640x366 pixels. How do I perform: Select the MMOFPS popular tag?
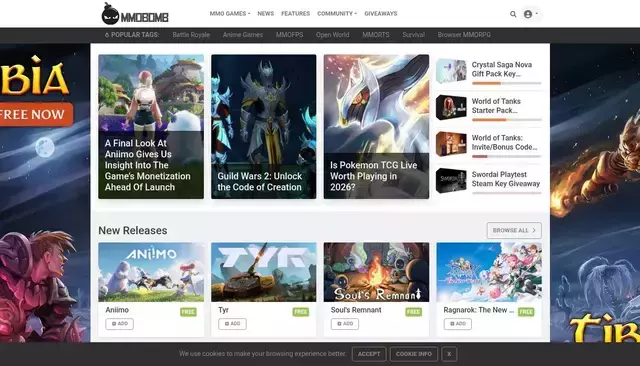(289, 35)
